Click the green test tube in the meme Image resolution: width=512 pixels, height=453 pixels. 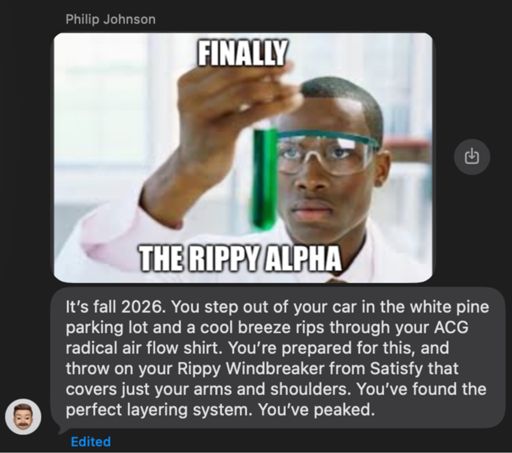click(x=265, y=179)
